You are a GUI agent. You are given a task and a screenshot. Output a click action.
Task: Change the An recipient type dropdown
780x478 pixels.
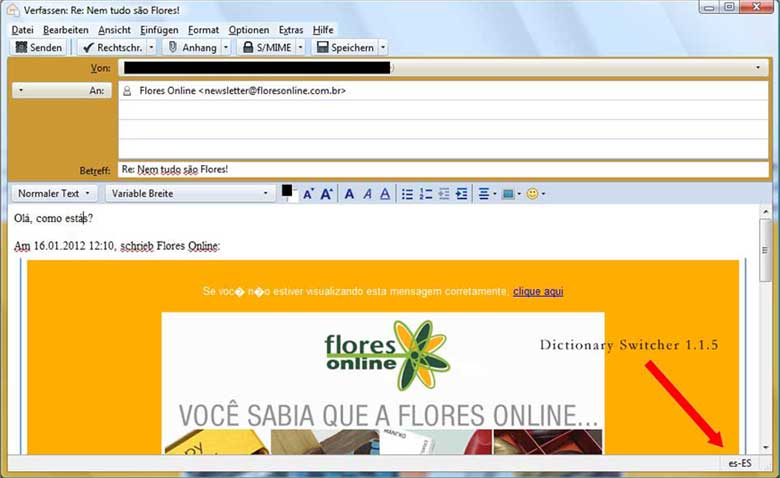[x=61, y=90]
